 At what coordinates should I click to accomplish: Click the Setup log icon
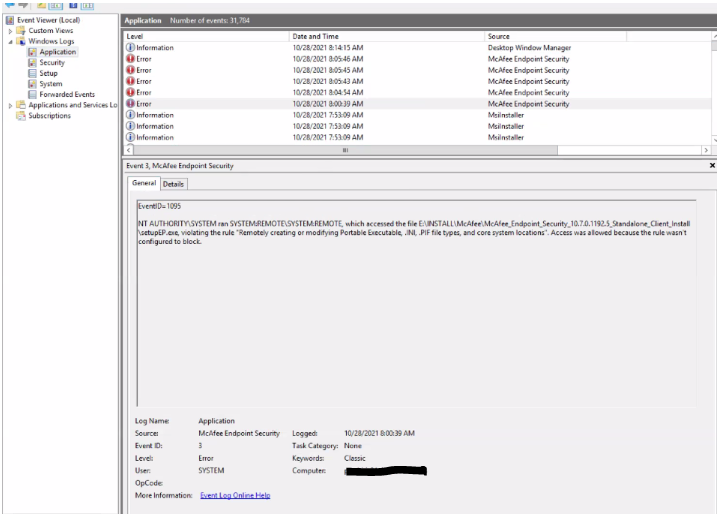pyautogui.click(x=33, y=73)
